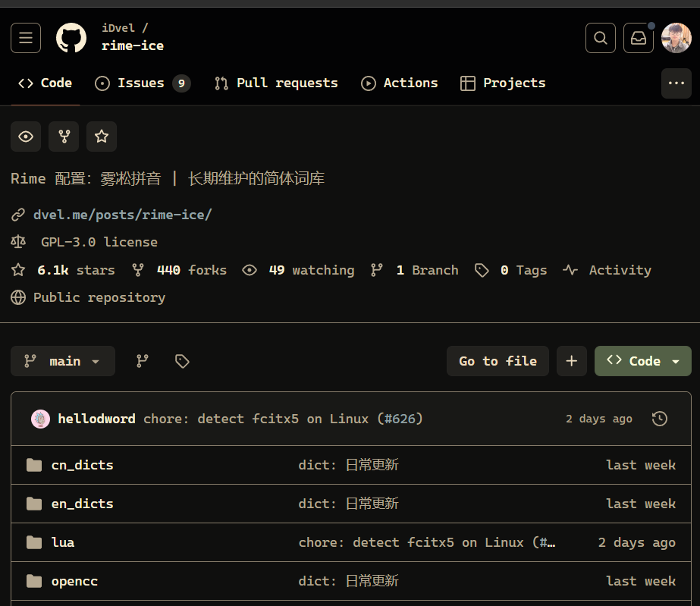View commit history clock icon
The height and width of the screenshot is (606, 700).
click(x=660, y=419)
